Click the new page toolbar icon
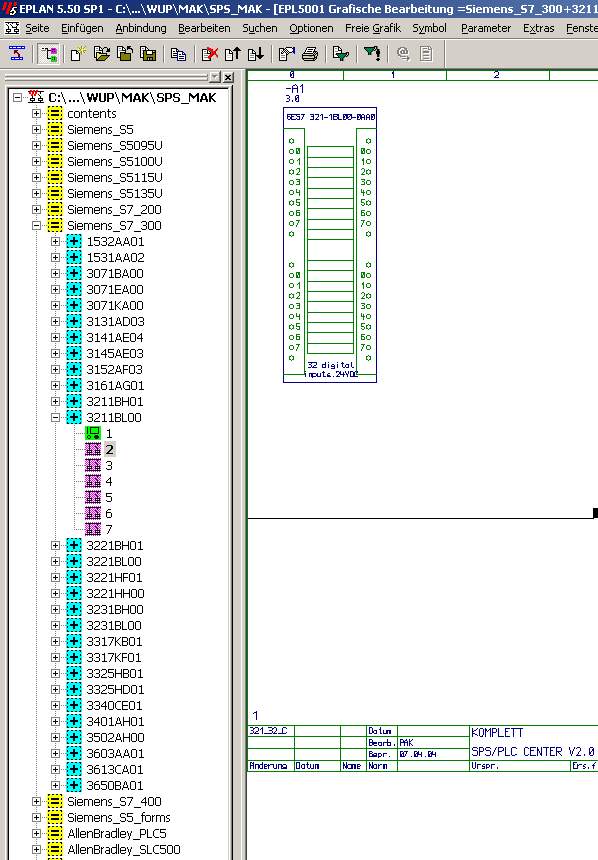This screenshot has width=598, height=860. tap(77, 54)
